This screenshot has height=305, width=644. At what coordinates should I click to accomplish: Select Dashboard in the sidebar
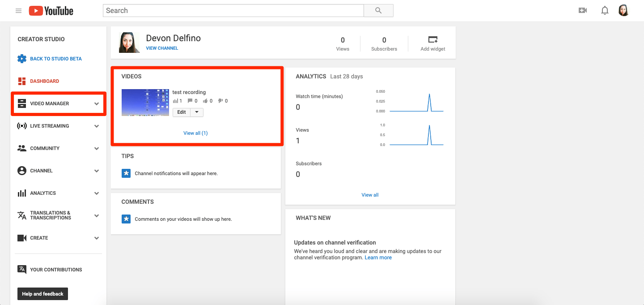(x=45, y=81)
